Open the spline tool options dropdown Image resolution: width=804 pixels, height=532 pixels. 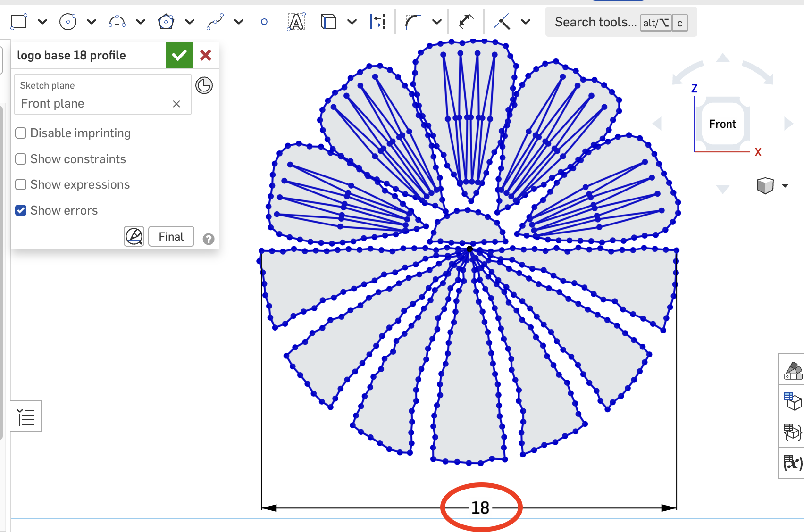[239, 22]
